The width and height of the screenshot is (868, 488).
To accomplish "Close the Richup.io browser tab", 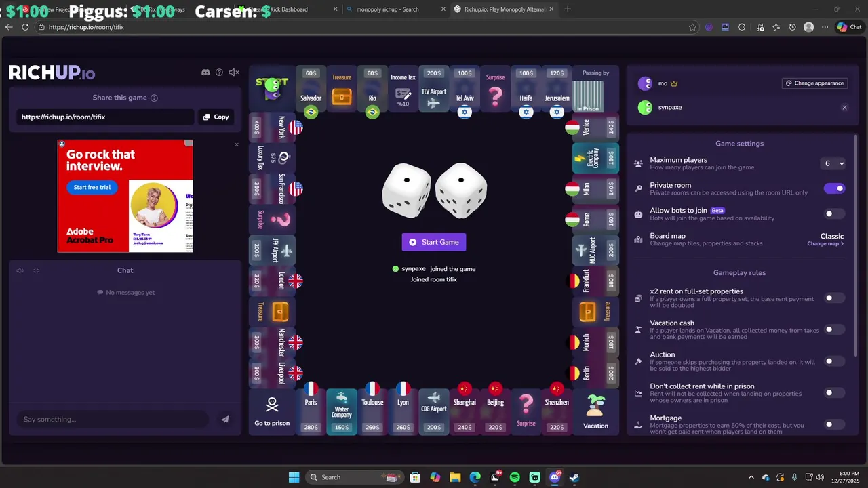I will (551, 9).
